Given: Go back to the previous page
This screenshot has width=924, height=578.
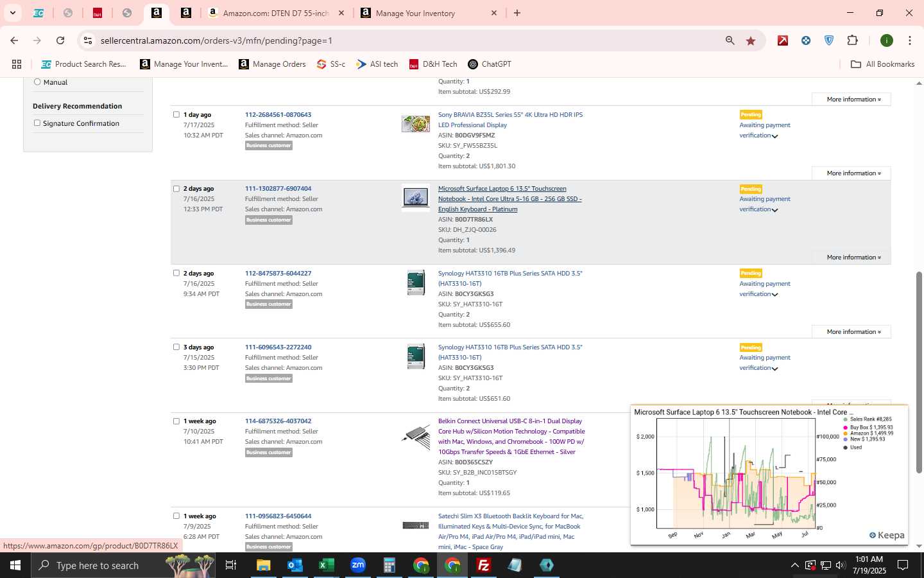Looking at the screenshot, I should click(14, 40).
